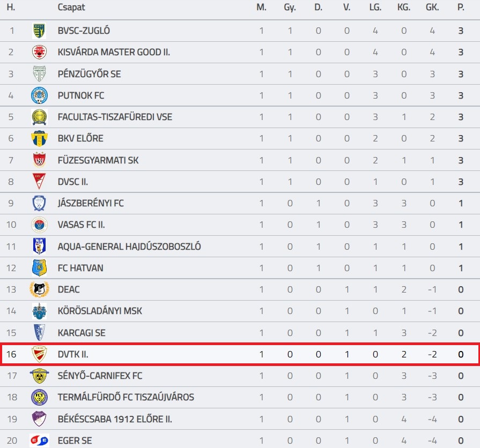480x448 pixels.
Task: Select the Békéscsaba 1912 Előre II. row name
Action: pyautogui.click(x=115, y=419)
